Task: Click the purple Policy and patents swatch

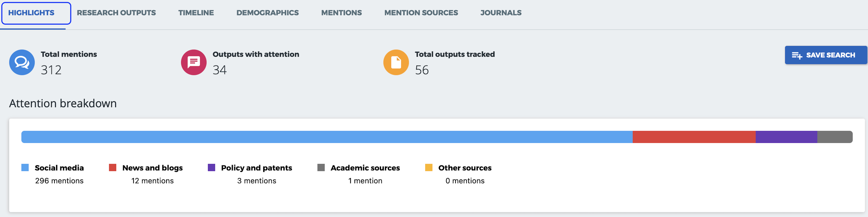Action: coord(211,167)
